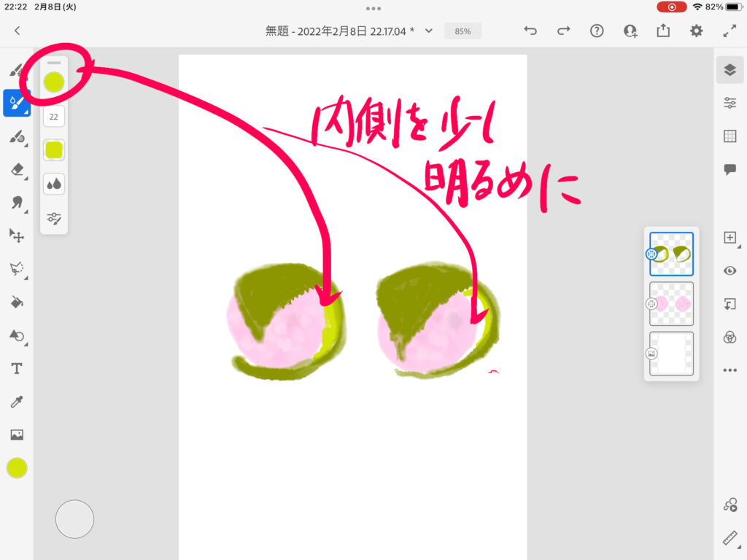Select the Smudge tool
Image resolution: width=747 pixels, height=560 pixels.
[x=17, y=203]
